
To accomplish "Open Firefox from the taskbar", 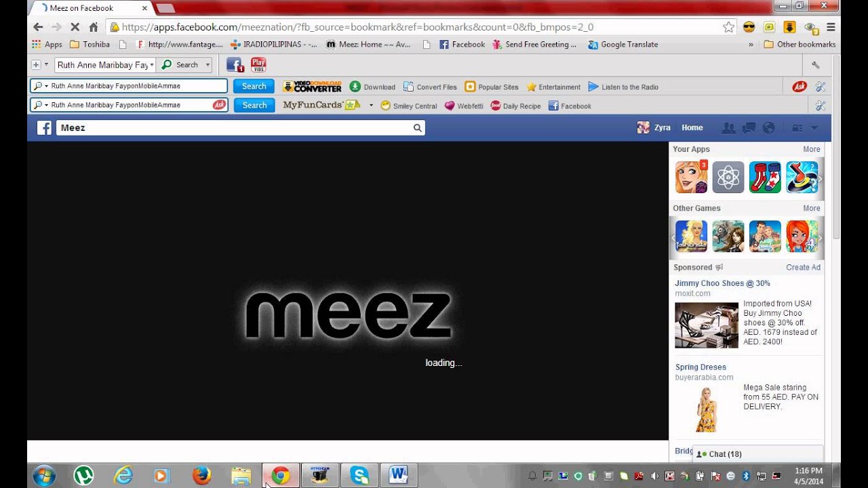I will tap(201, 475).
